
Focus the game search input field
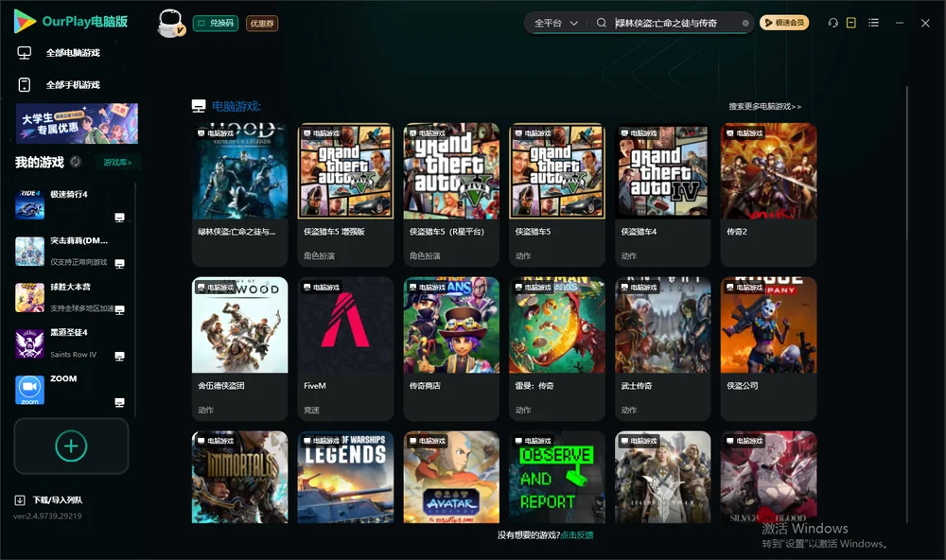[x=674, y=24]
